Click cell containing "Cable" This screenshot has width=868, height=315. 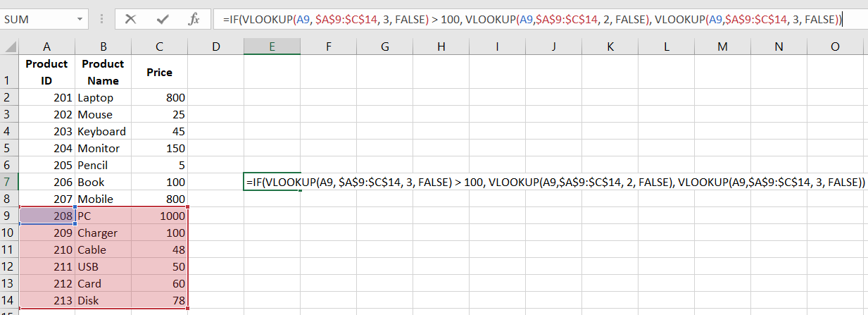click(103, 249)
